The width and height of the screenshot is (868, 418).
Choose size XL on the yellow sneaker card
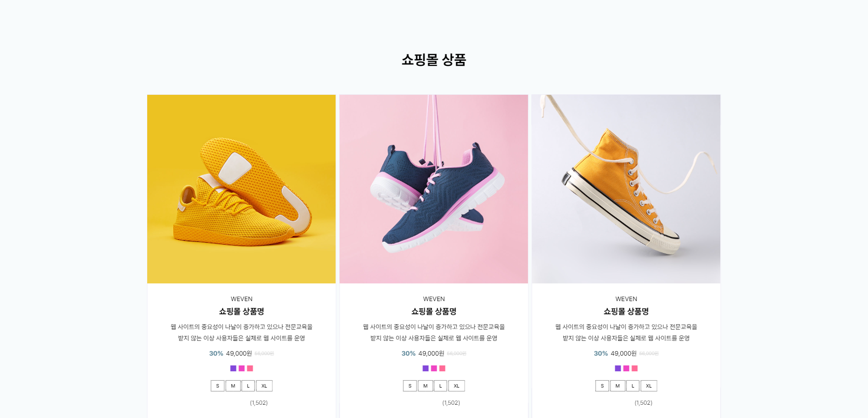click(264, 386)
